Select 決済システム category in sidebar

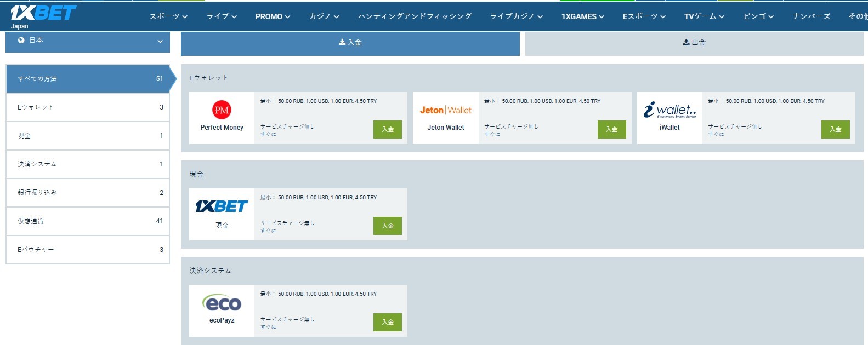pyautogui.click(x=88, y=164)
